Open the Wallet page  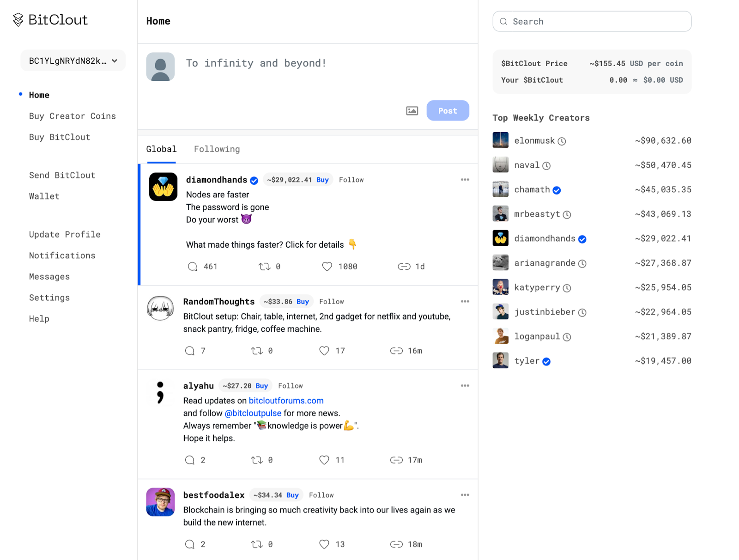(x=44, y=196)
